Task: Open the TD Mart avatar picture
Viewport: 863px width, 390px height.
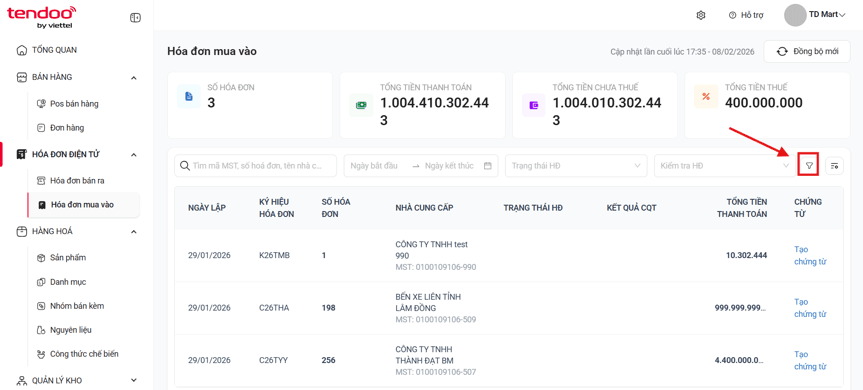Action: pyautogui.click(x=795, y=15)
